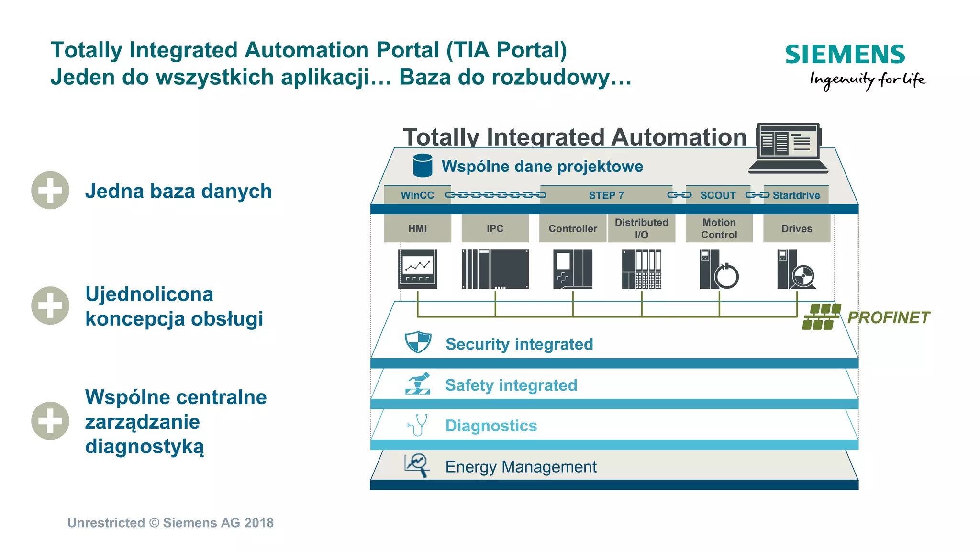The image size is (980, 553).
Task: Click the Ingenuity for life tagline
Action: 868,80
